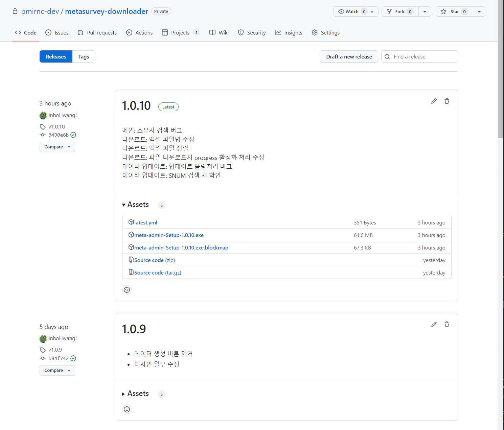Click the package icon beside latest.yml
This screenshot has height=430, width=504.
tap(131, 222)
